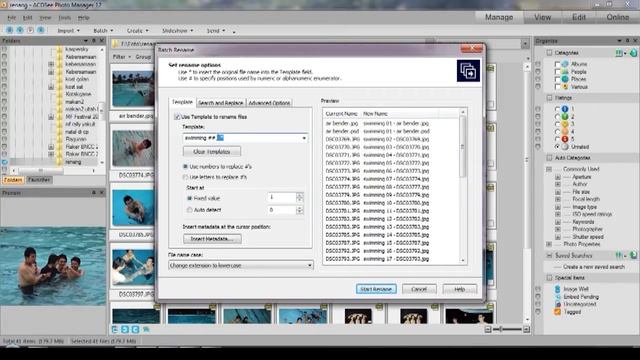Open the Slideshow toolbar dropdown
The width and height of the screenshot is (640, 360).
click(x=178, y=31)
